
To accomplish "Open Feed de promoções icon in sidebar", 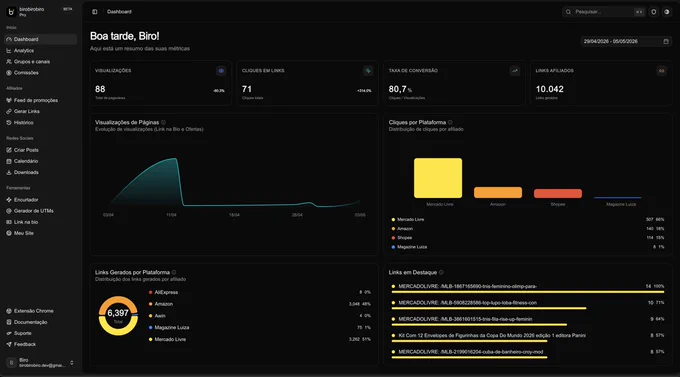I will click(x=9, y=100).
